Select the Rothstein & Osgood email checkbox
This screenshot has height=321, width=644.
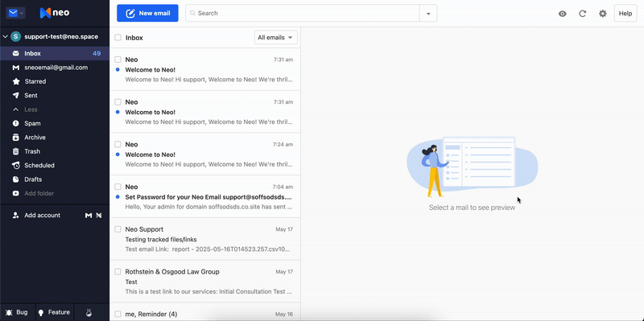pyautogui.click(x=118, y=272)
